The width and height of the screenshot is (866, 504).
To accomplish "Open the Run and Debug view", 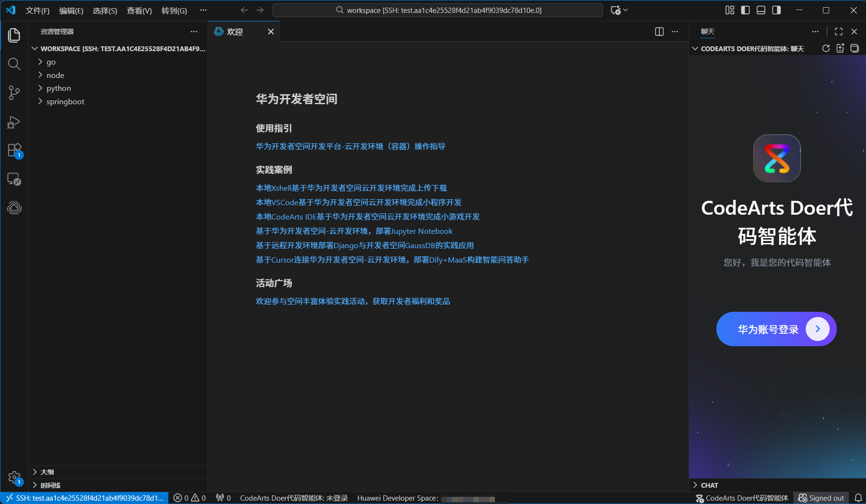I will point(14,122).
